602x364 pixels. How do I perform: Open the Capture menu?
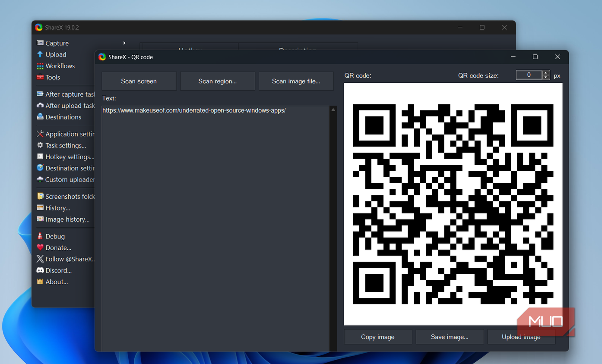click(x=57, y=43)
